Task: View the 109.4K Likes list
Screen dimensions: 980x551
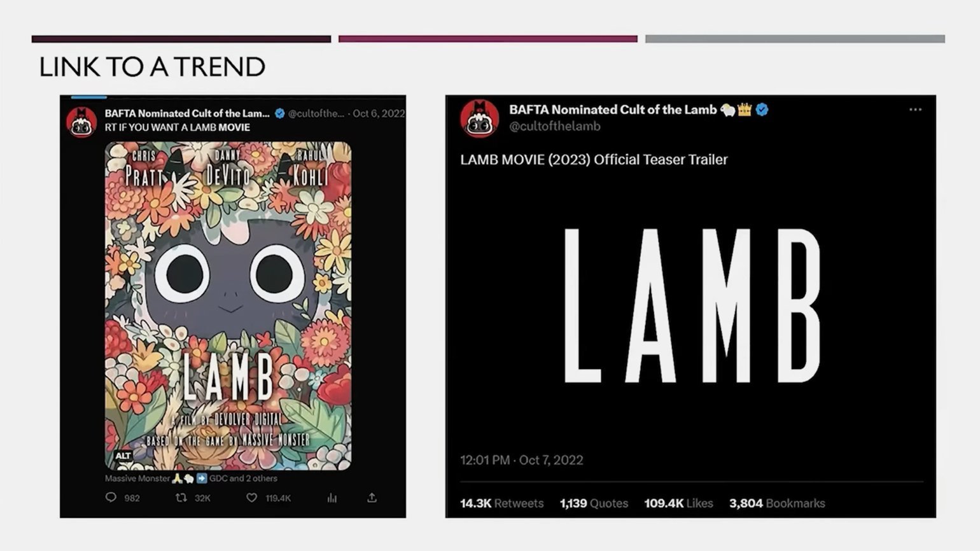Action: coord(678,503)
